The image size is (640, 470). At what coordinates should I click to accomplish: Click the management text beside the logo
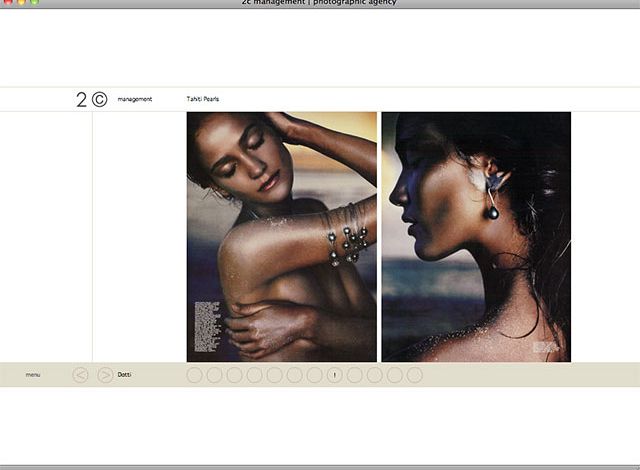134,99
